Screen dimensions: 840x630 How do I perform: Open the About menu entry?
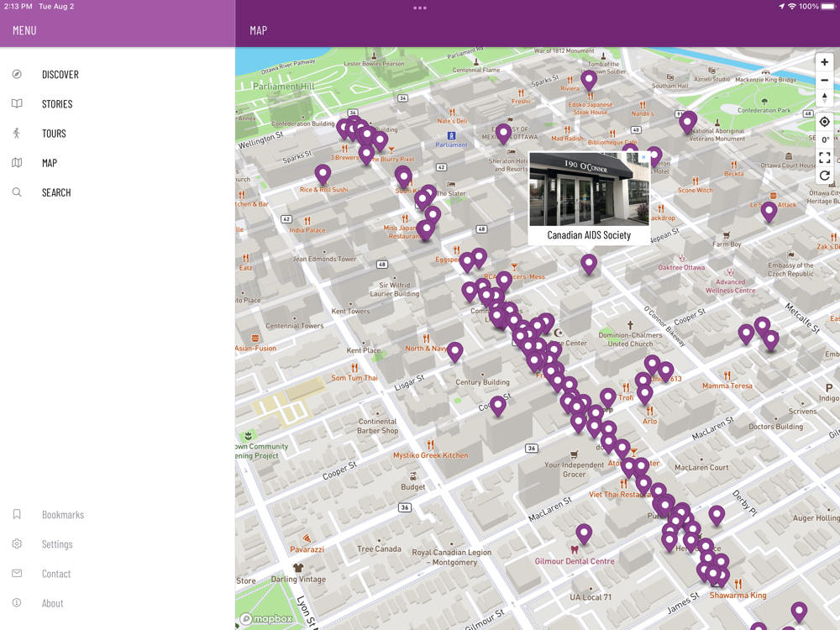click(x=118, y=603)
